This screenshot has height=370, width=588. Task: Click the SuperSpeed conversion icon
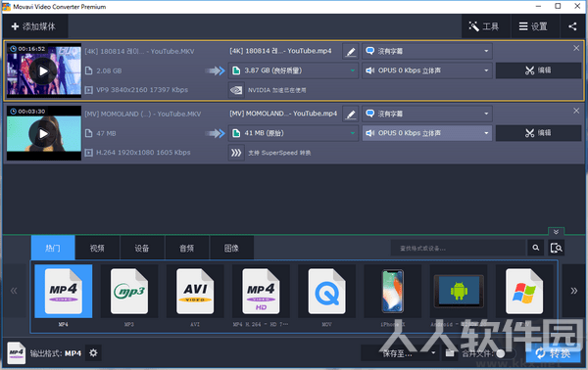pos(236,153)
